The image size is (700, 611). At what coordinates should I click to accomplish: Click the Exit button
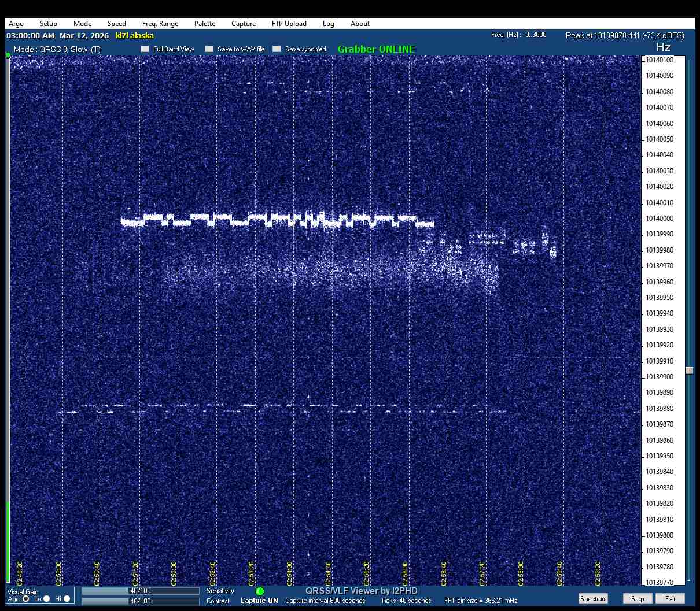point(670,599)
